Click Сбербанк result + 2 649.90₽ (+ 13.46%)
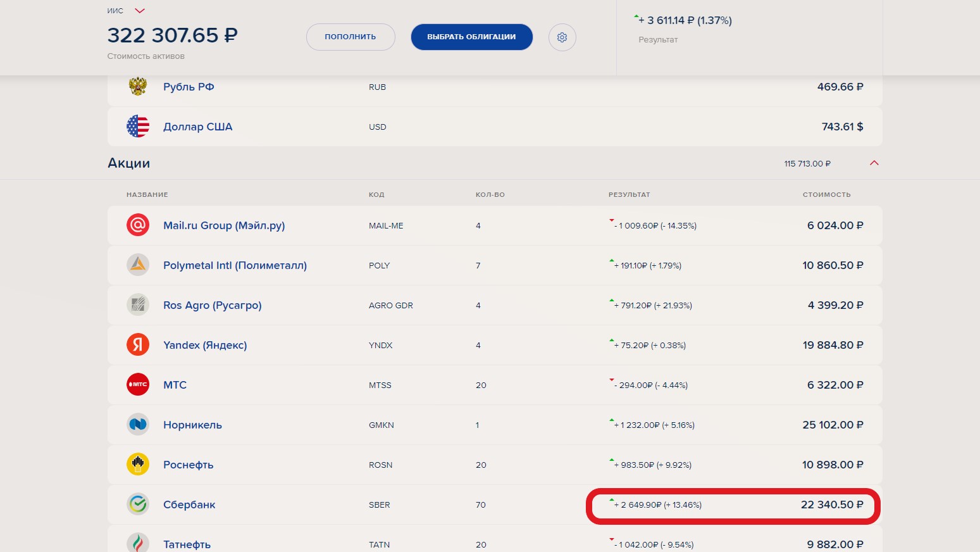Viewport: 980px width, 552px height. [x=658, y=505]
